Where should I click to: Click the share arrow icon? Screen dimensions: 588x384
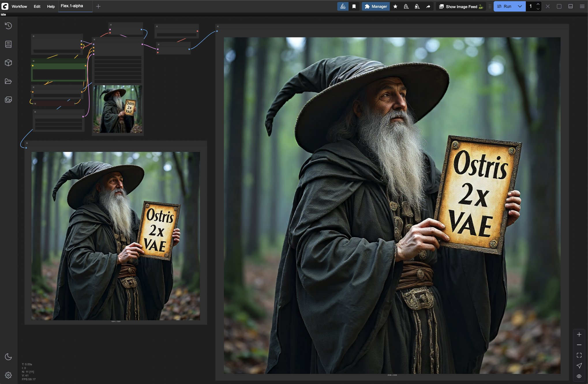[428, 6]
